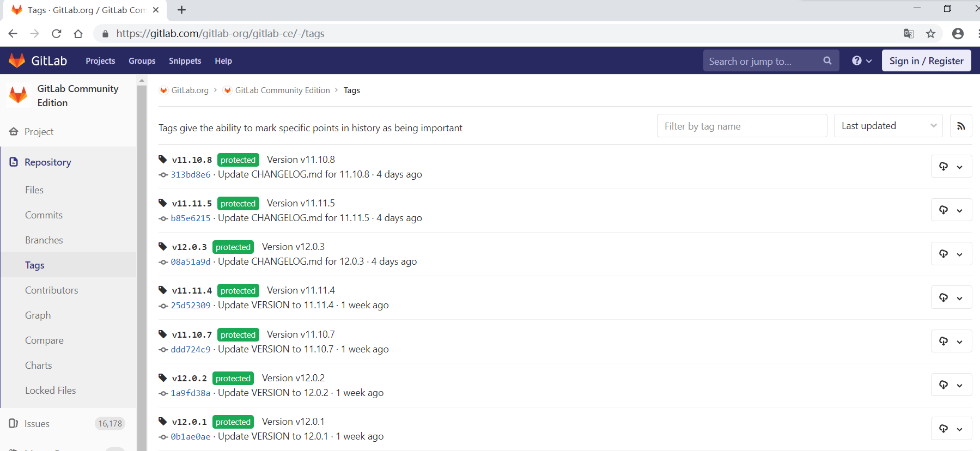Click the browser address bar URL
Image resolution: width=980 pixels, height=451 pixels.
(x=221, y=34)
